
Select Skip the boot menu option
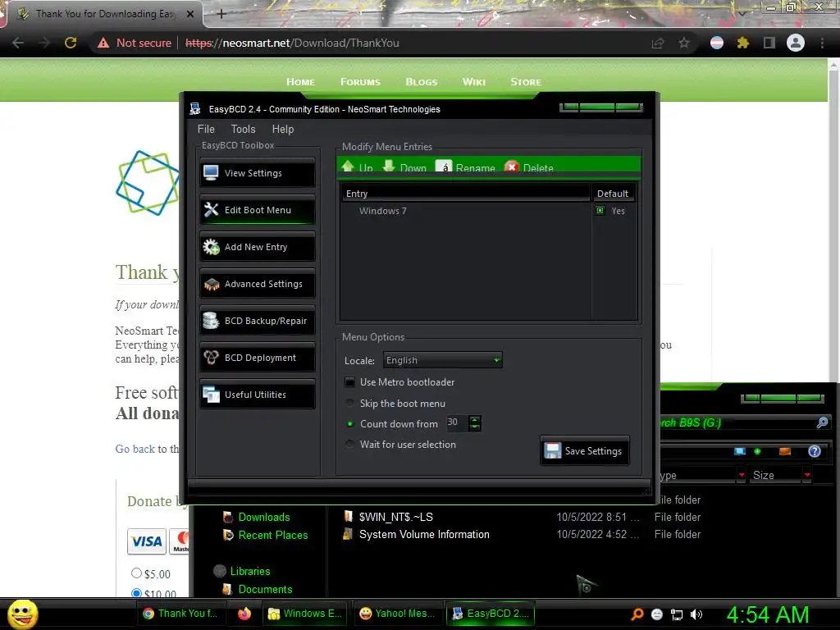(x=349, y=403)
